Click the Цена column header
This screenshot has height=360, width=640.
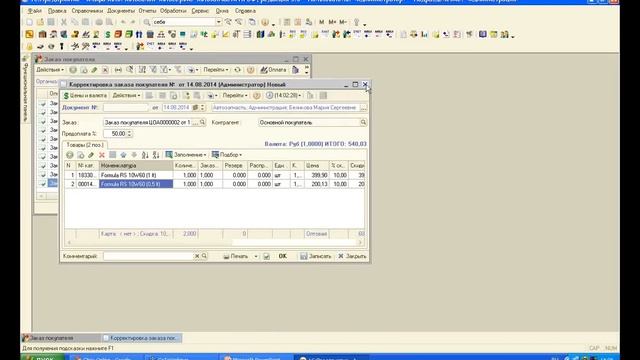(x=316, y=166)
